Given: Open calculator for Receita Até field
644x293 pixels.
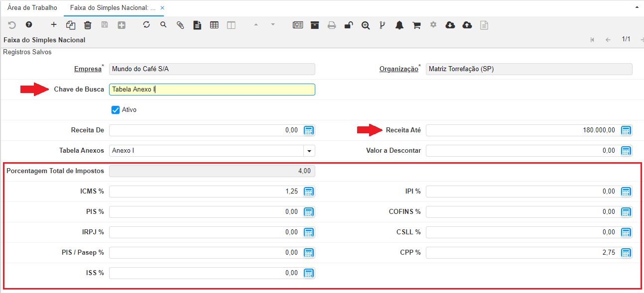Looking at the screenshot, I should [x=626, y=130].
